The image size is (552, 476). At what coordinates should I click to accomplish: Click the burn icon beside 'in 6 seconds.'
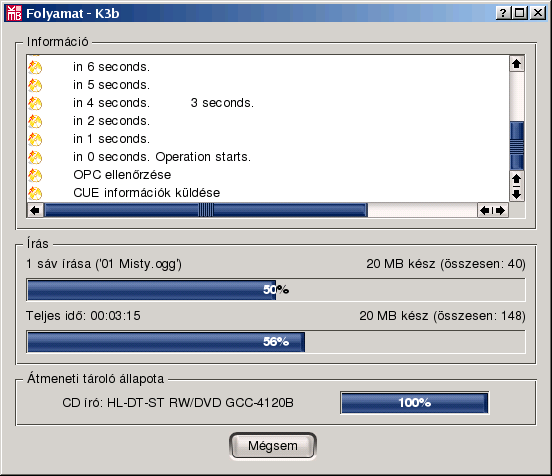point(35,67)
